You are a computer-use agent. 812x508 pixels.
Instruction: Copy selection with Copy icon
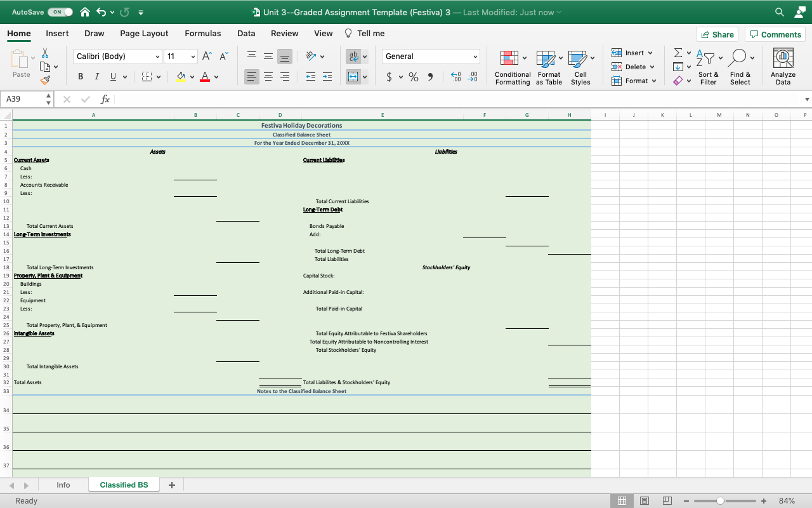pyautogui.click(x=45, y=67)
